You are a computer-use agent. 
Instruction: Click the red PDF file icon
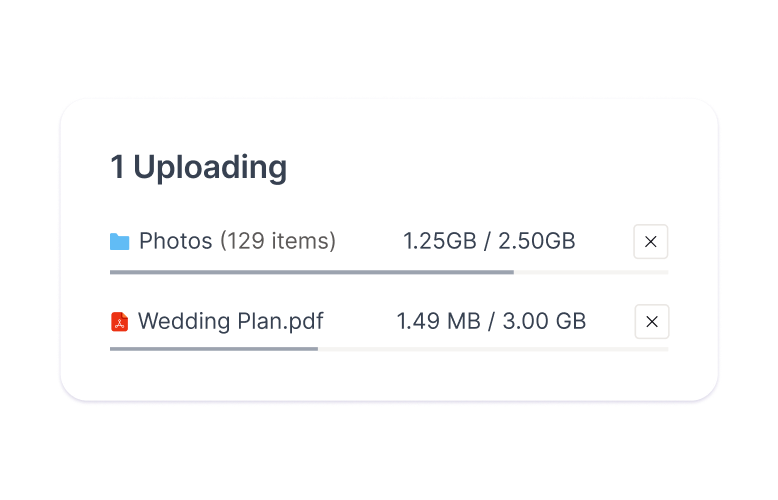(x=120, y=322)
